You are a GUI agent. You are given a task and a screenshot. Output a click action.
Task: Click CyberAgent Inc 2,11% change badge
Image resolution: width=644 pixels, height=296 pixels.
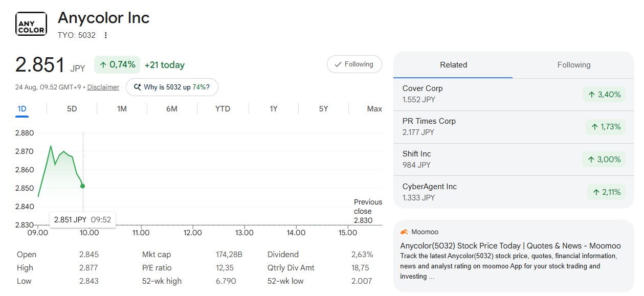point(607,192)
